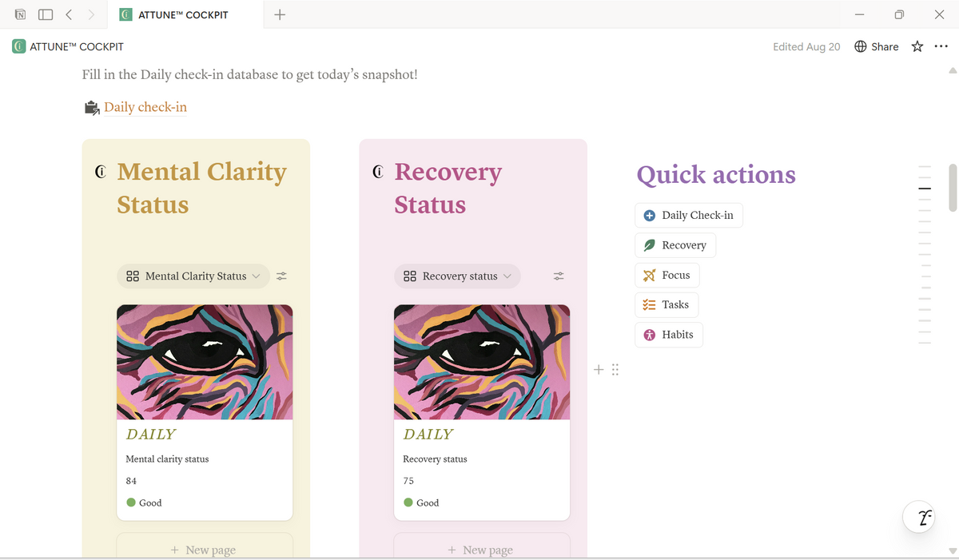
Task: Click the vertical page scrollbar thumb
Action: [952, 188]
